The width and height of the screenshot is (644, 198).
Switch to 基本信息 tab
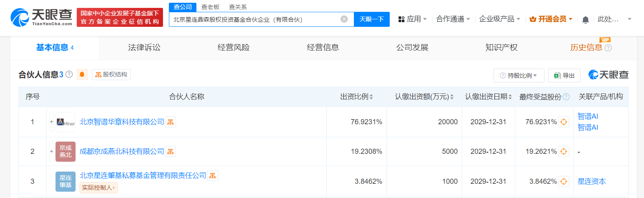55,48
